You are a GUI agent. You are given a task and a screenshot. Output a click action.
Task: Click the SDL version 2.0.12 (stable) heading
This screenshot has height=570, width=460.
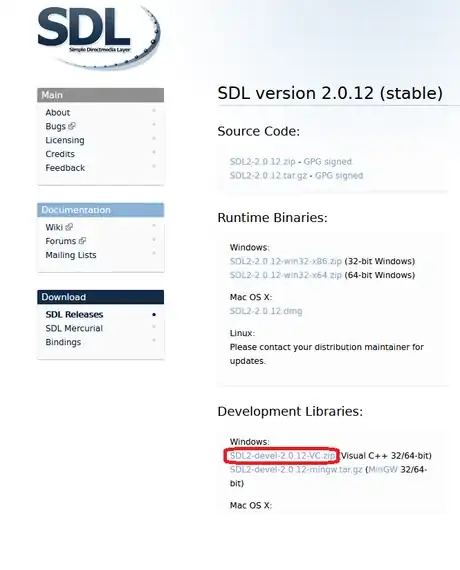(330, 93)
